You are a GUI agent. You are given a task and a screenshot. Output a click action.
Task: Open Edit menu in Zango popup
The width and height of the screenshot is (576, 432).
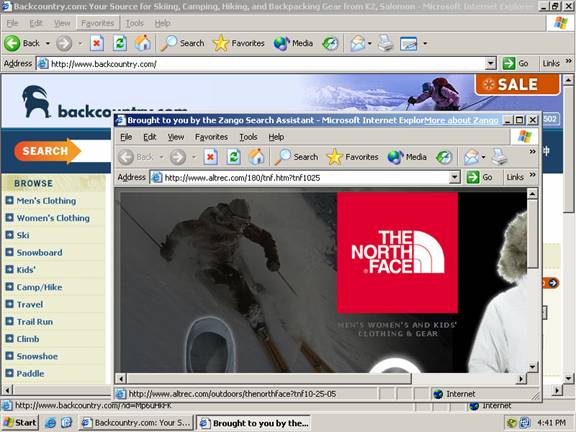tap(150, 137)
